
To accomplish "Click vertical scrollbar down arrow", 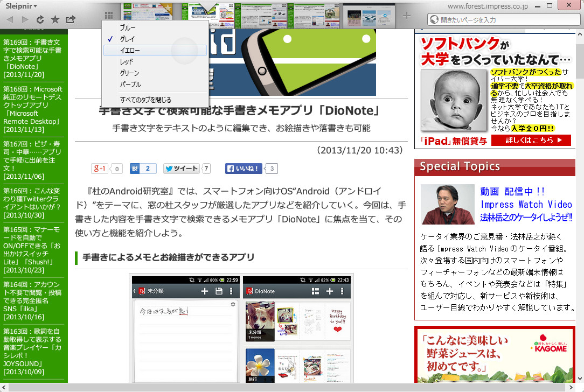I will [x=580, y=379].
